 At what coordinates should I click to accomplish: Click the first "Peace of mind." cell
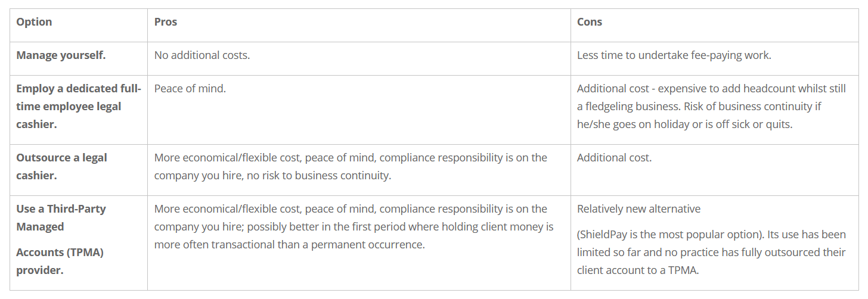tap(190, 89)
